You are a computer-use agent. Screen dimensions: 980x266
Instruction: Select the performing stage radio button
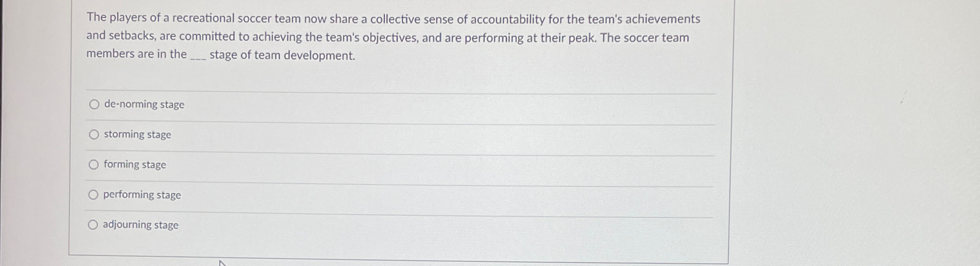(94, 194)
